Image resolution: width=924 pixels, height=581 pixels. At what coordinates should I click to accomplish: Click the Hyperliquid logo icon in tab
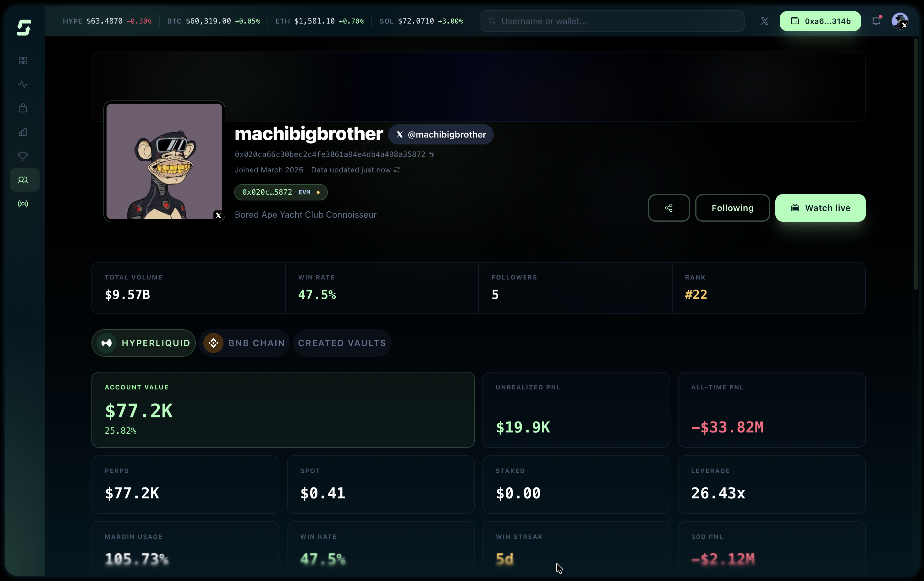click(x=107, y=343)
